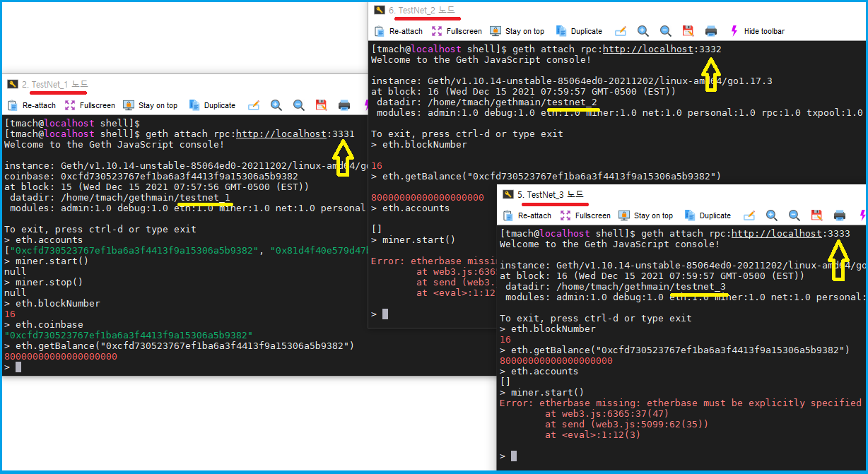The height and width of the screenshot is (474, 868).
Task: Click save floppy icon in TestNet_1 window
Action: [x=321, y=105]
